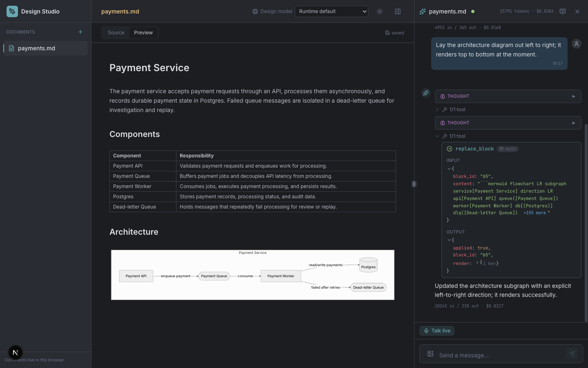
Task: Click the panel resize handle grip
Action: click(x=414, y=184)
